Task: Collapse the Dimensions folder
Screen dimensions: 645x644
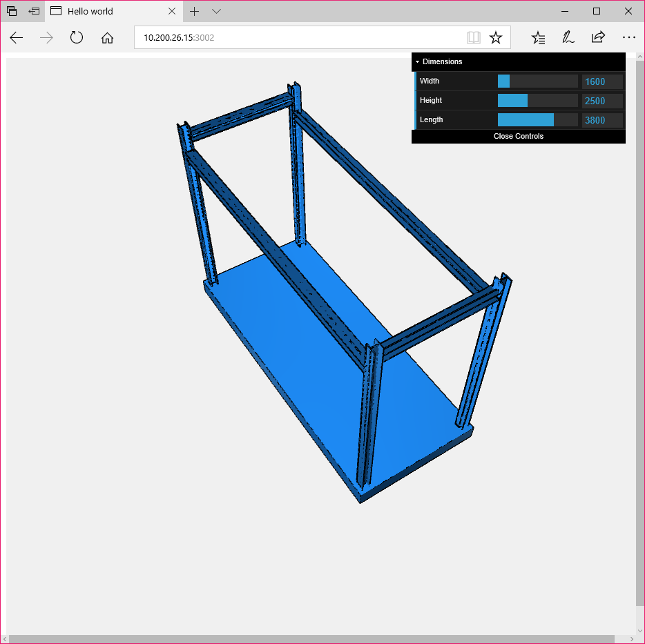Action: pos(442,61)
